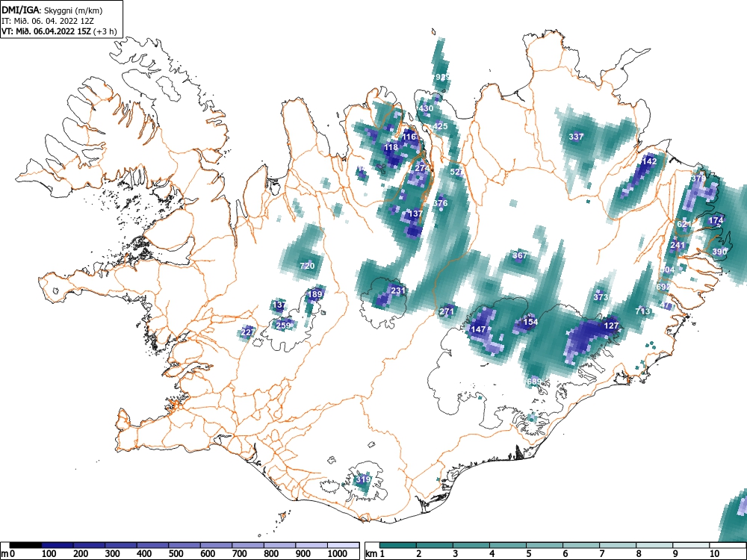Select the 319 value in the south

coord(363,479)
